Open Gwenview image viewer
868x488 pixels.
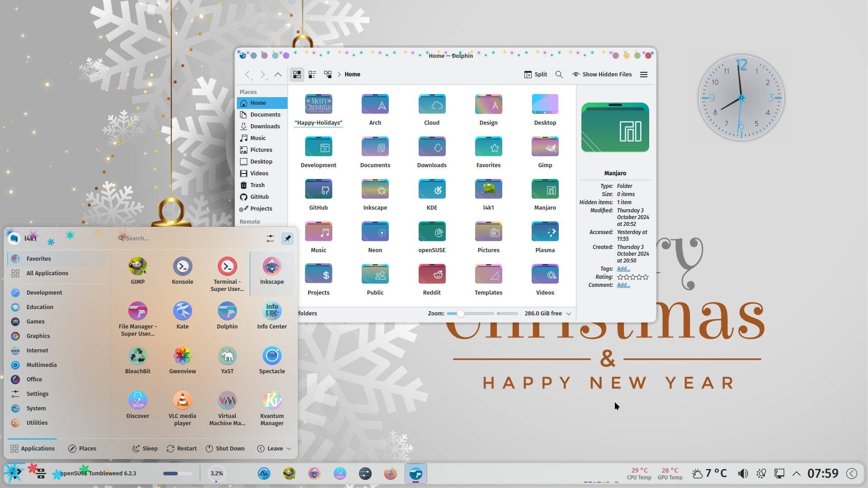point(182,361)
